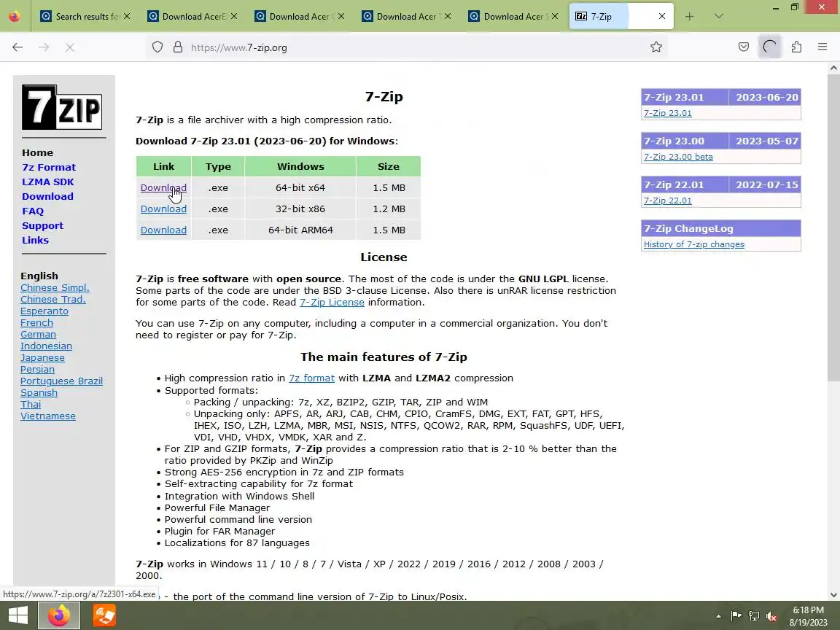Switch language to Chinese Trad.

(x=53, y=300)
